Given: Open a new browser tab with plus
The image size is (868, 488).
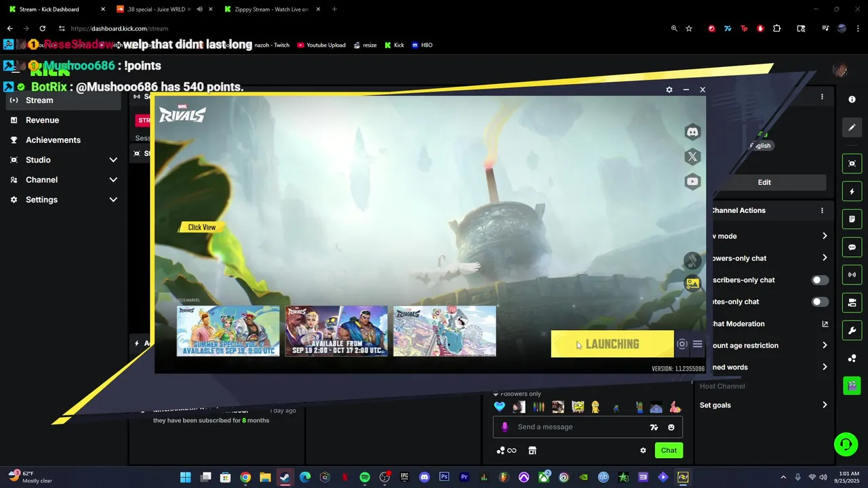Looking at the screenshot, I should (334, 9).
